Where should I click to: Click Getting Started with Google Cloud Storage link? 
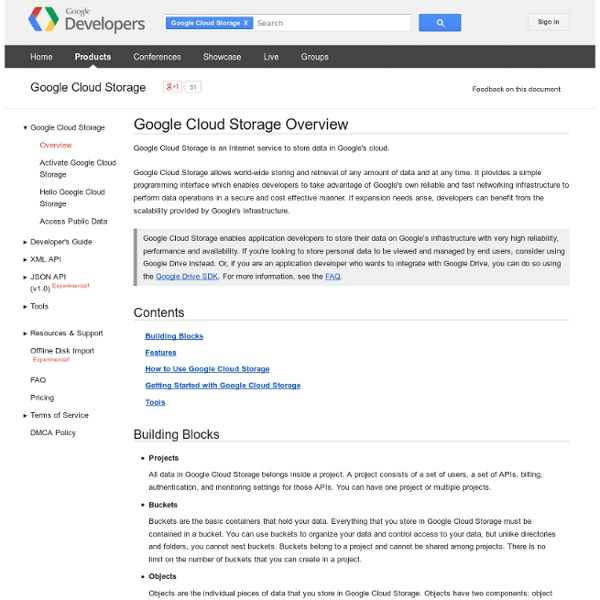(223, 385)
